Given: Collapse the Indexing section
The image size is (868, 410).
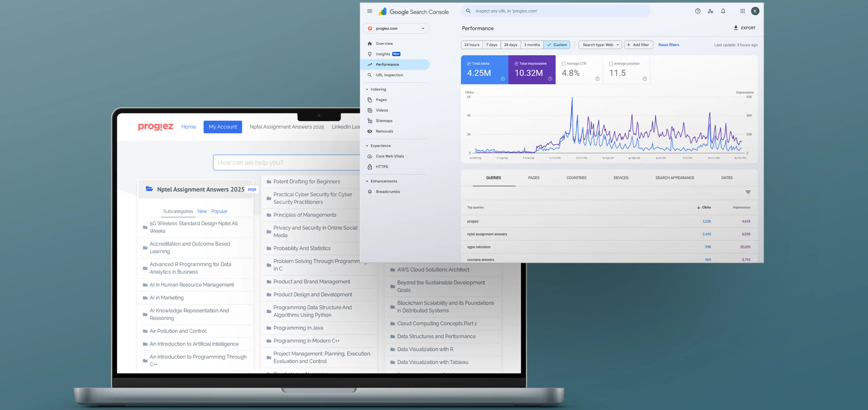Looking at the screenshot, I should [376, 89].
